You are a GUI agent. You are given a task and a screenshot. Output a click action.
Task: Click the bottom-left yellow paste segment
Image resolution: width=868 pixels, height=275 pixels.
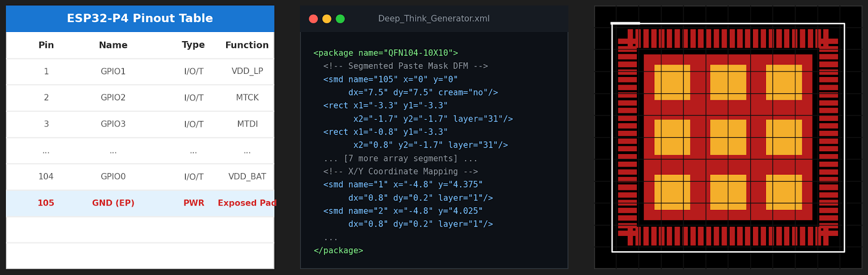[x=672, y=192]
